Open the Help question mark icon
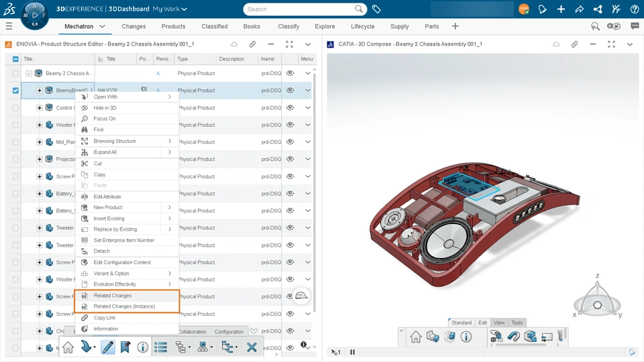The image size is (644, 362). pos(635,9)
